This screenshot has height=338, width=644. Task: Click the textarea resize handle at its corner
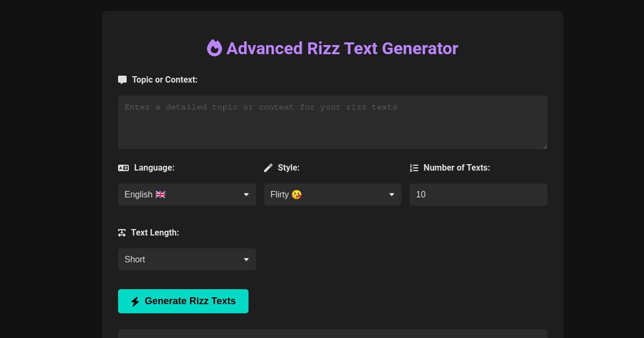[545, 145]
